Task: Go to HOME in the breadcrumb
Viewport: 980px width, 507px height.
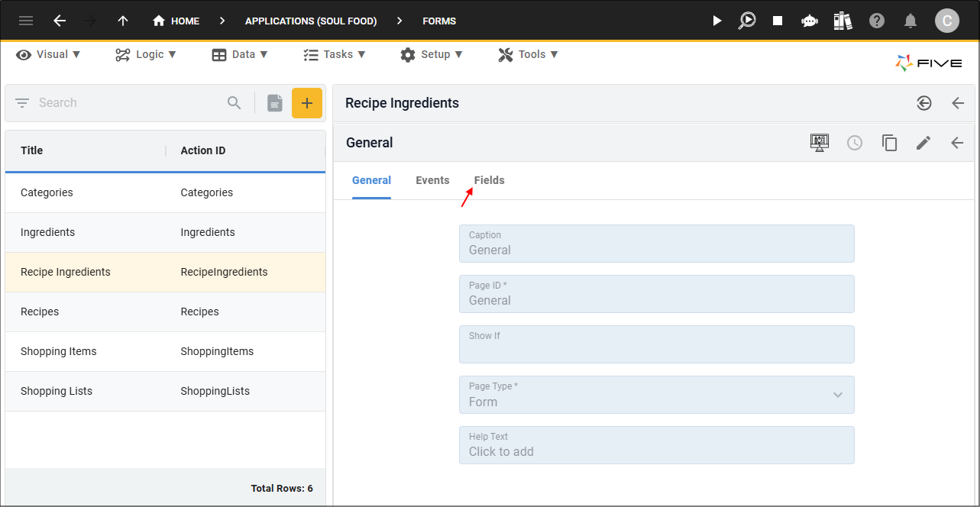Action: pyautogui.click(x=176, y=21)
